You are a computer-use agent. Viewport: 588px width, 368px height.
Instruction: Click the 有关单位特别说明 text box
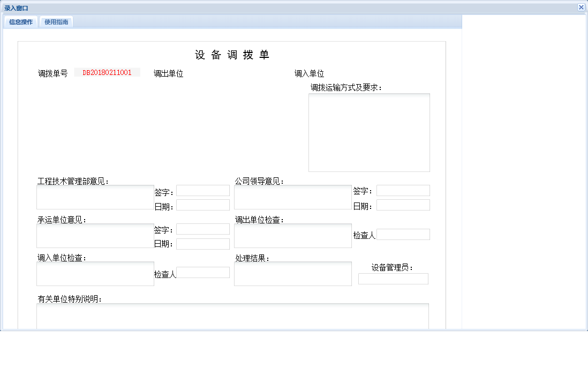coord(232,317)
